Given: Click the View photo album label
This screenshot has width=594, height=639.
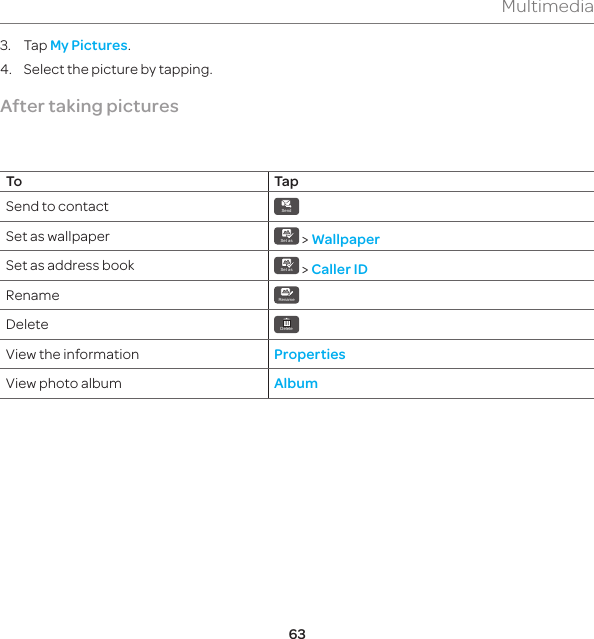Looking at the screenshot, I should point(64,383).
